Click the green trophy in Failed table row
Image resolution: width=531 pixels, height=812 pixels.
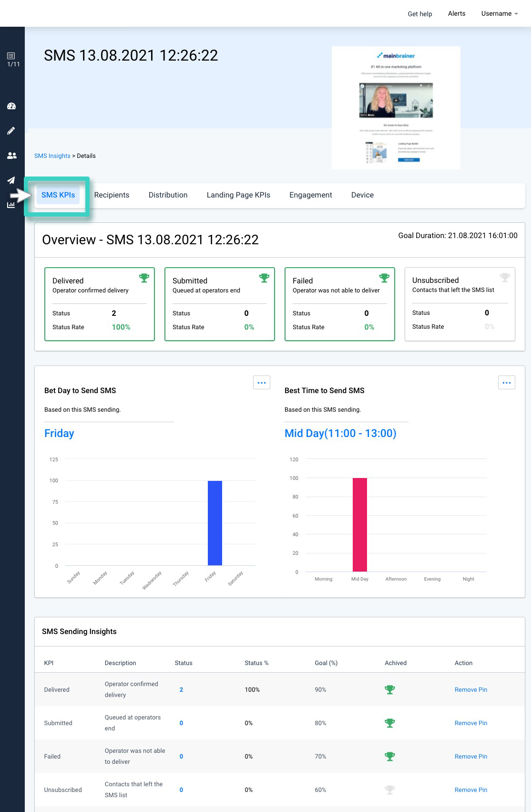pyautogui.click(x=390, y=756)
